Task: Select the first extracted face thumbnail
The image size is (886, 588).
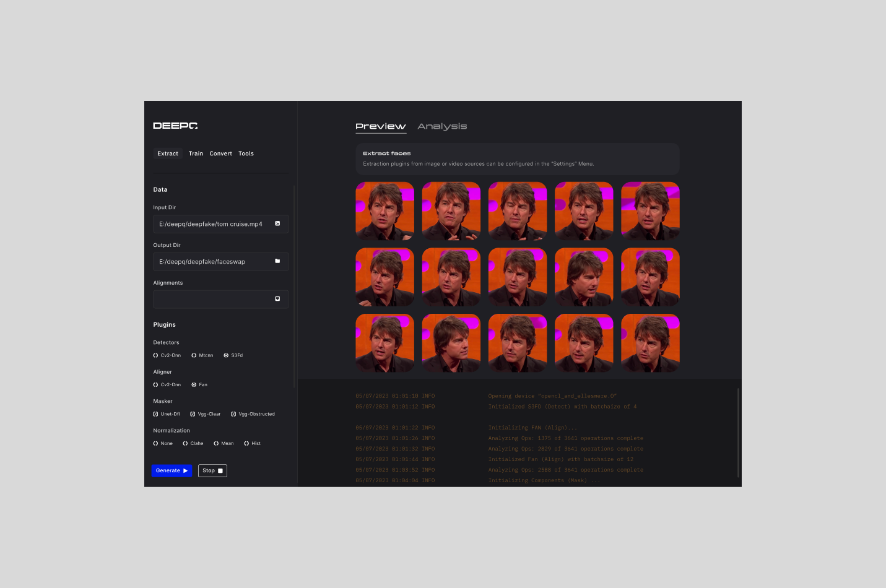Action: click(x=384, y=211)
